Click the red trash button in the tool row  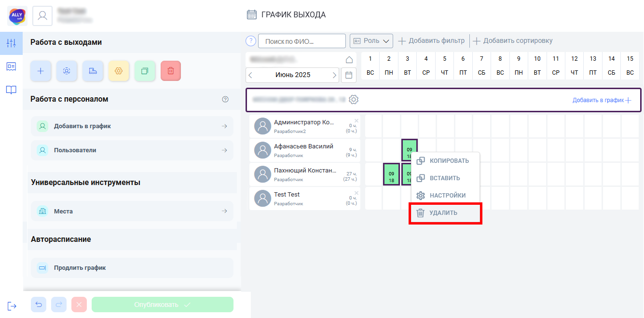(171, 71)
